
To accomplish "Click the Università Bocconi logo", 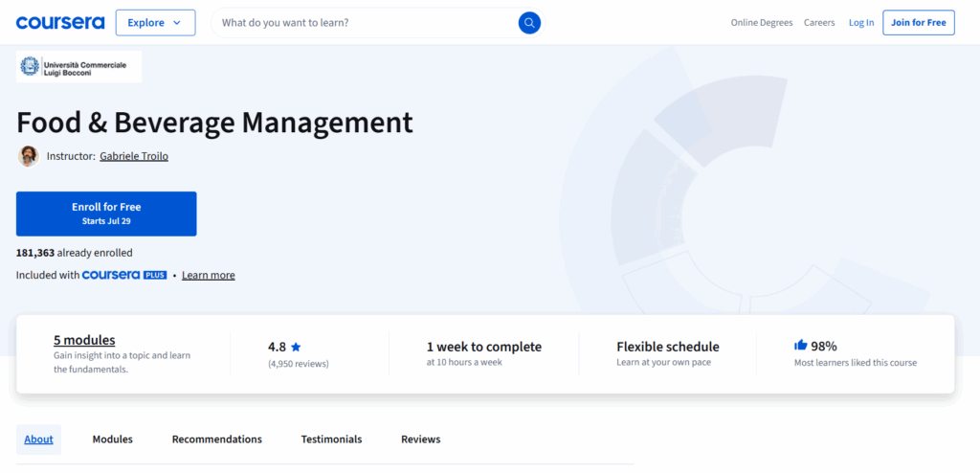I will pyautogui.click(x=78, y=66).
